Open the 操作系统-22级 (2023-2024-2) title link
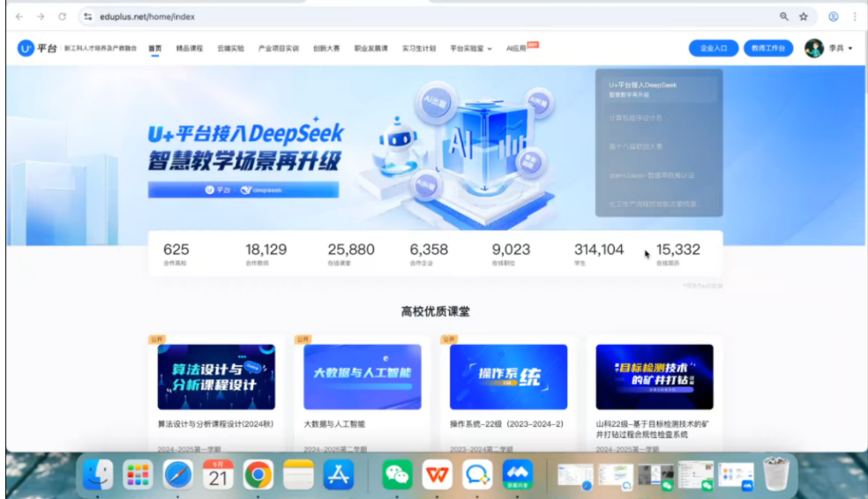Screen dimensions: 868x499 click(506, 424)
